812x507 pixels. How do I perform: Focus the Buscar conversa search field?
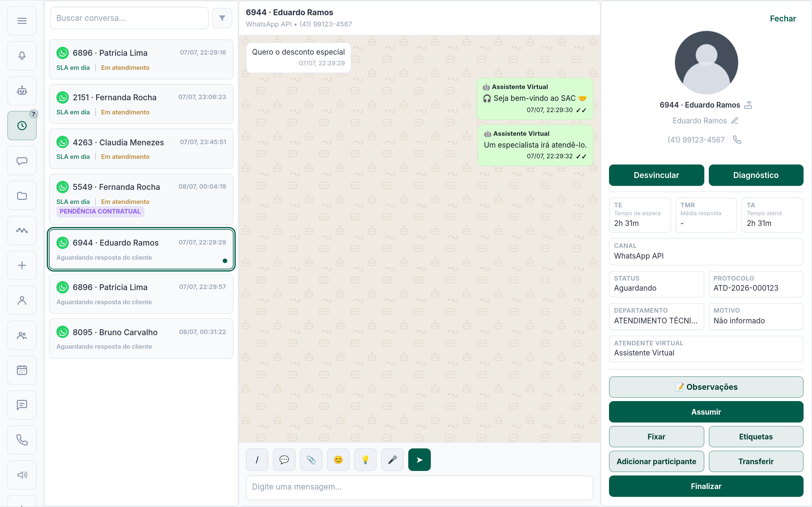pyautogui.click(x=129, y=18)
